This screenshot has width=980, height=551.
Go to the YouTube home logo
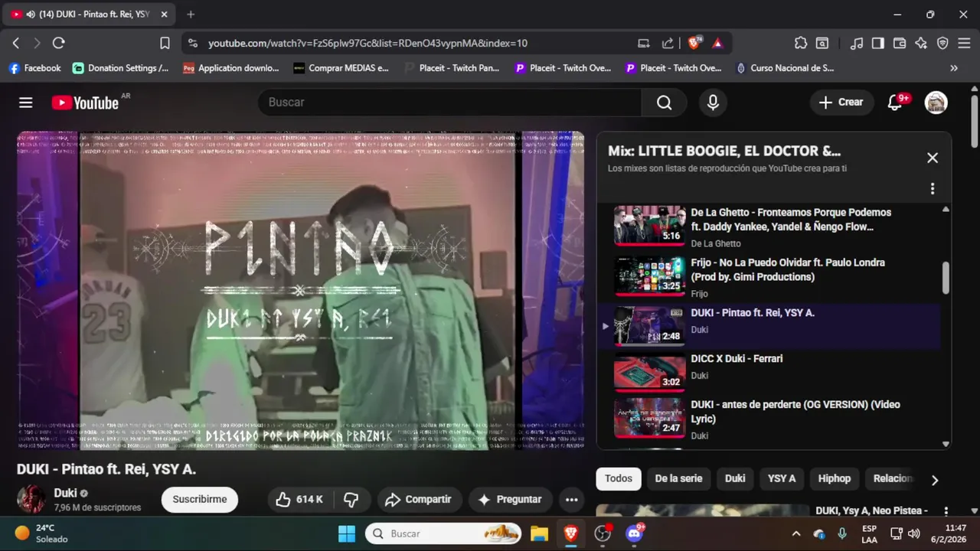(86, 103)
